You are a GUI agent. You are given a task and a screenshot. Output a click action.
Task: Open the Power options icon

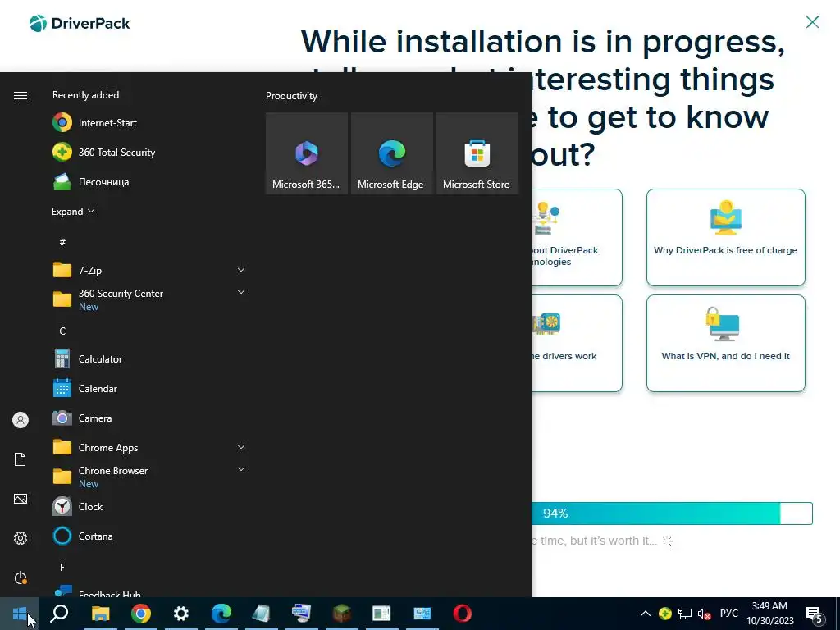tap(21, 577)
